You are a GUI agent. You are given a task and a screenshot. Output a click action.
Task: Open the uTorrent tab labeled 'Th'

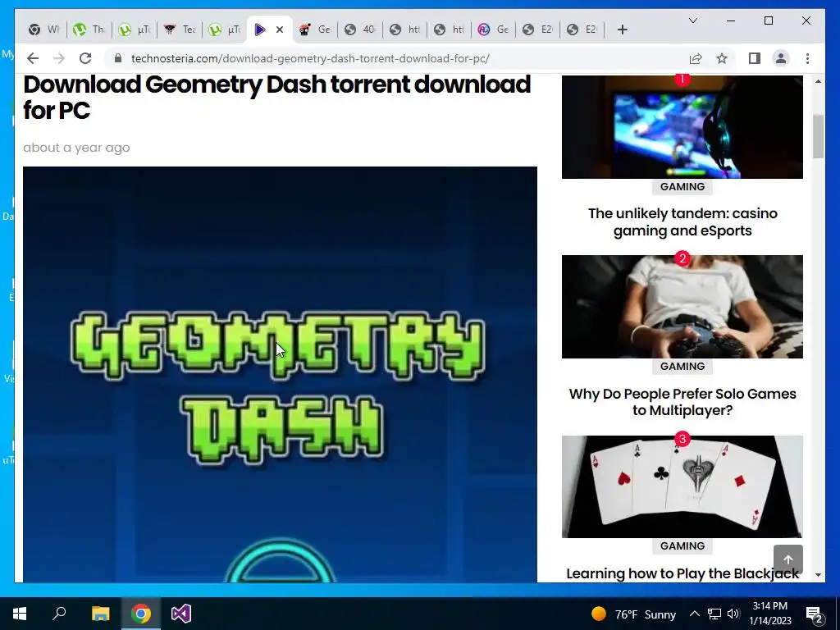pyautogui.click(x=89, y=30)
